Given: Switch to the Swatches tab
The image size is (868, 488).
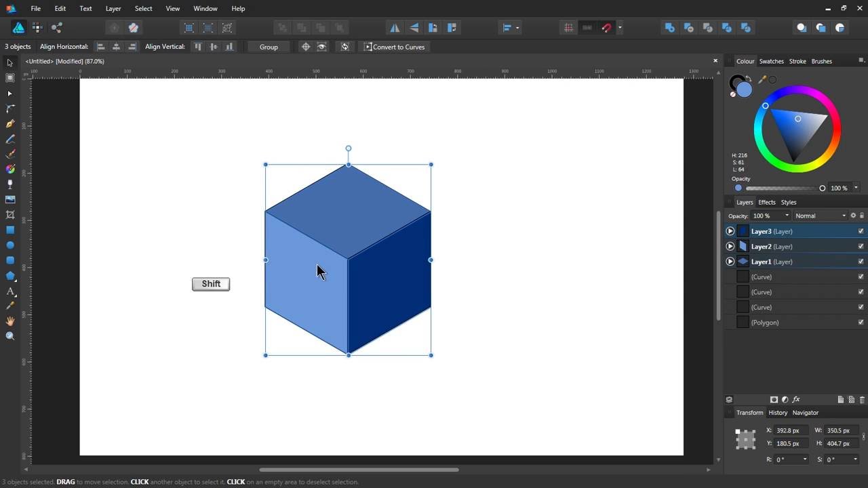Looking at the screenshot, I should pyautogui.click(x=771, y=61).
